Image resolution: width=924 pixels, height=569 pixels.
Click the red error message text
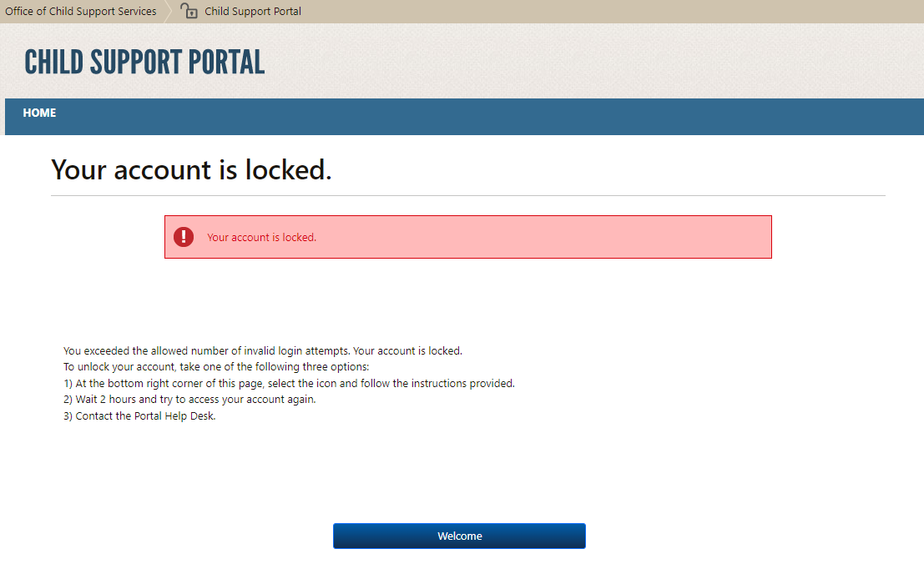coord(261,237)
